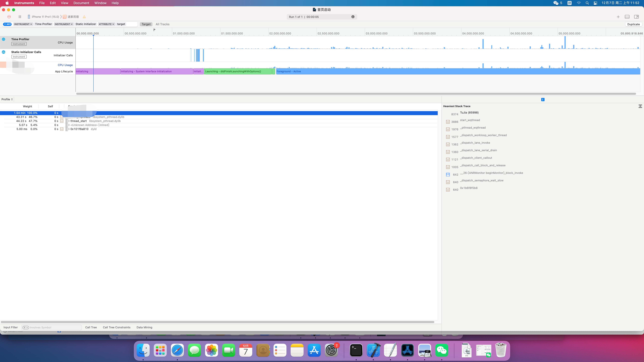Open the ATTRIBUTE filter dropdown
The width and height of the screenshot is (644, 362).
(x=107, y=24)
